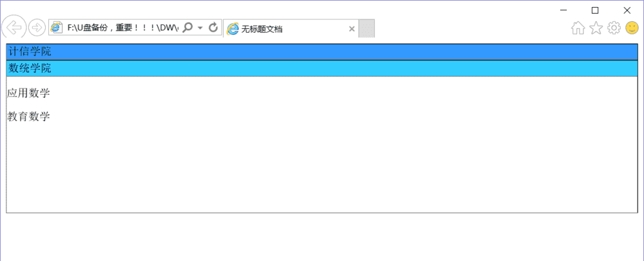The width and height of the screenshot is (644, 261).
Task: Open the Home page icon
Action: tap(578, 28)
